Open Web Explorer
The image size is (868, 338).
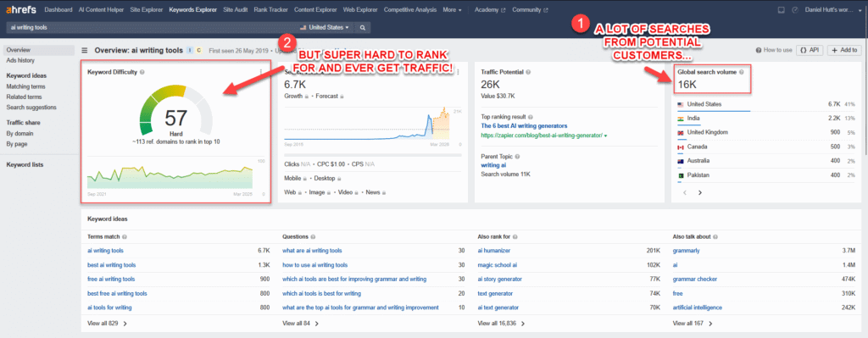click(x=360, y=10)
